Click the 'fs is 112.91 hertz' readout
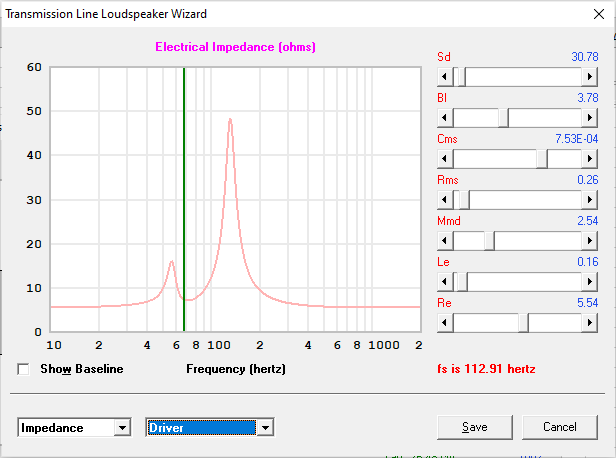The width and height of the screenshot is (616, 458). click(x=486, y=369)
